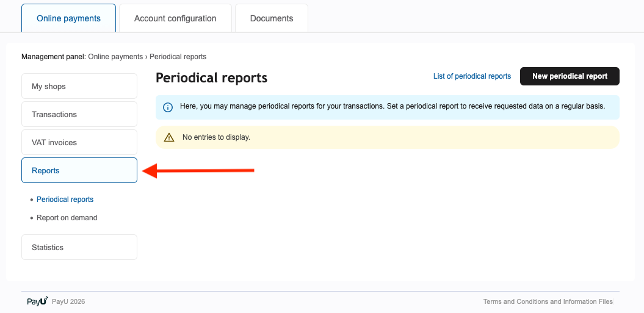Open Statistics sidebar item

[x=79, y=247]
